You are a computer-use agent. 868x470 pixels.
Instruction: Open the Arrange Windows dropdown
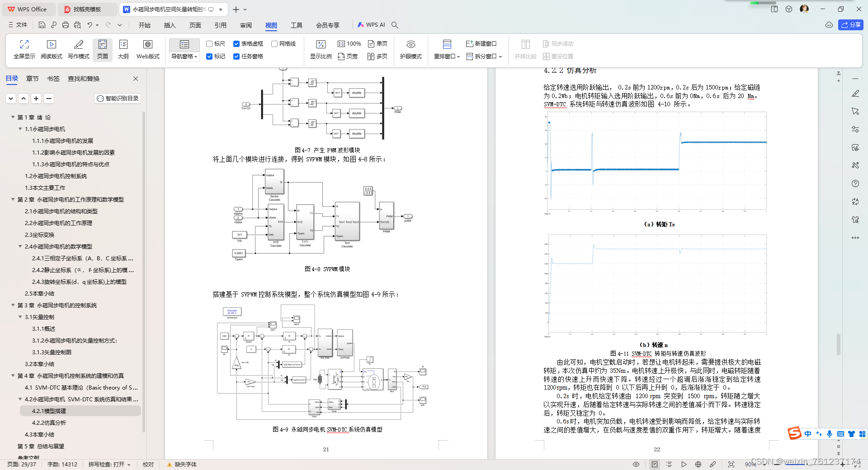point(447,56)
